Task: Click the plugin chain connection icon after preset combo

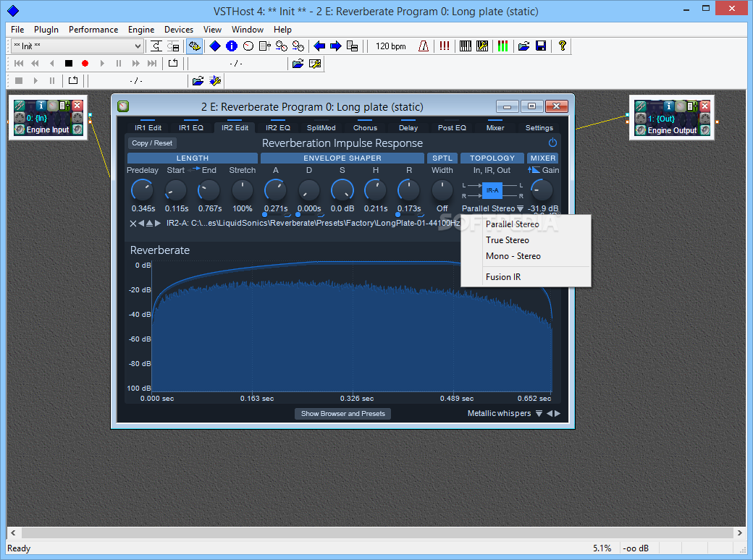Action: point(156,46)
